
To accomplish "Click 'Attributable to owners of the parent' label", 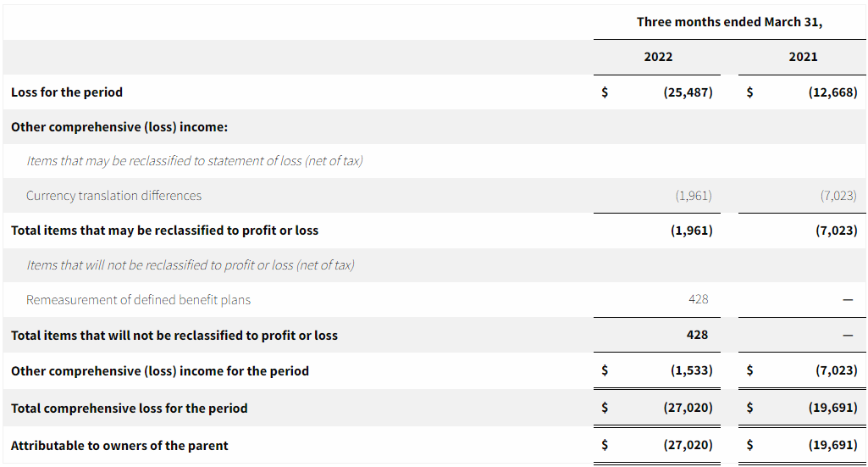I will (119, 446).
